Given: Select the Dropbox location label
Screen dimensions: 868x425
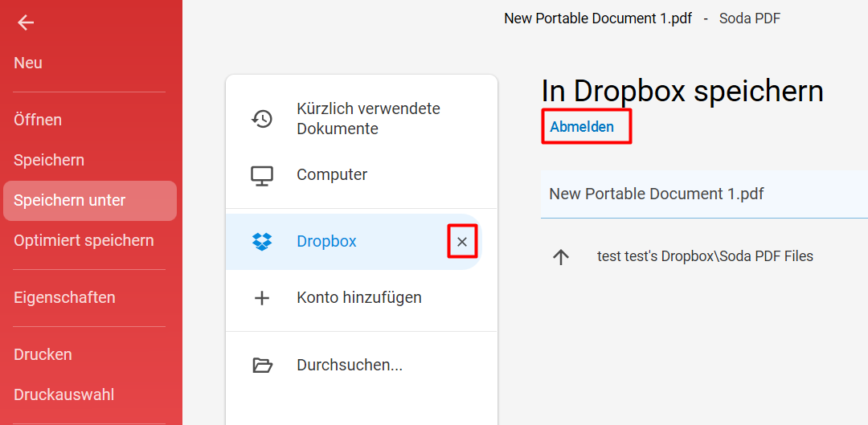Looking at the screenshot, I should 326,242.
